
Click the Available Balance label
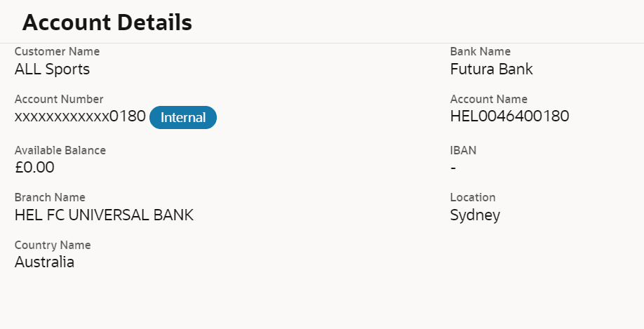point(60,150)
